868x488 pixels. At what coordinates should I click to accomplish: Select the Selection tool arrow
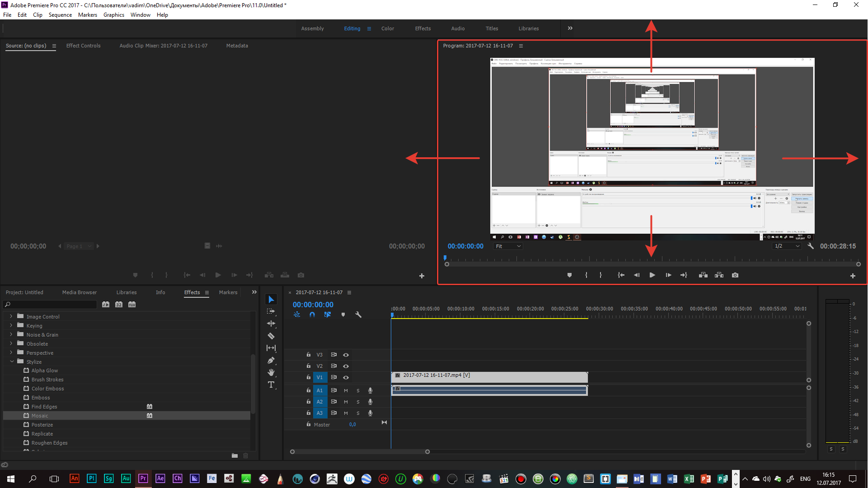pyautogui.click(x=271, y=299)
